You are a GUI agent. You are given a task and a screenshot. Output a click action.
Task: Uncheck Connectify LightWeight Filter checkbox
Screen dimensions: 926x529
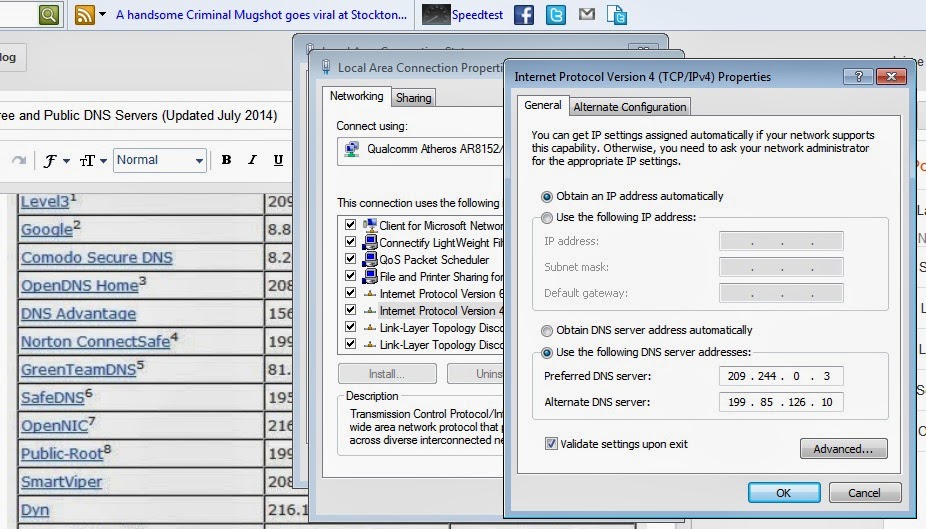350,242
